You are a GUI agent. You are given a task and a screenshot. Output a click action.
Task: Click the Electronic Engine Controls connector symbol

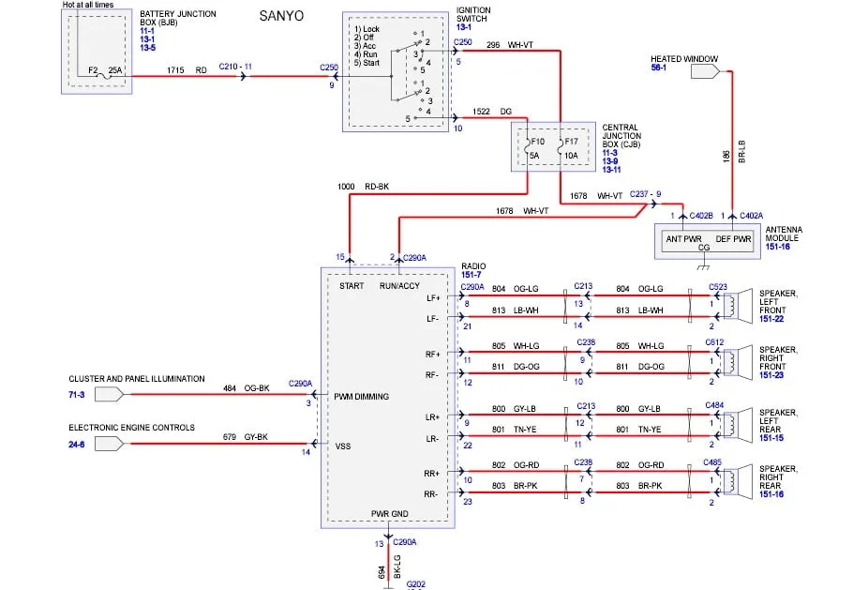click(x=110, y=444)
